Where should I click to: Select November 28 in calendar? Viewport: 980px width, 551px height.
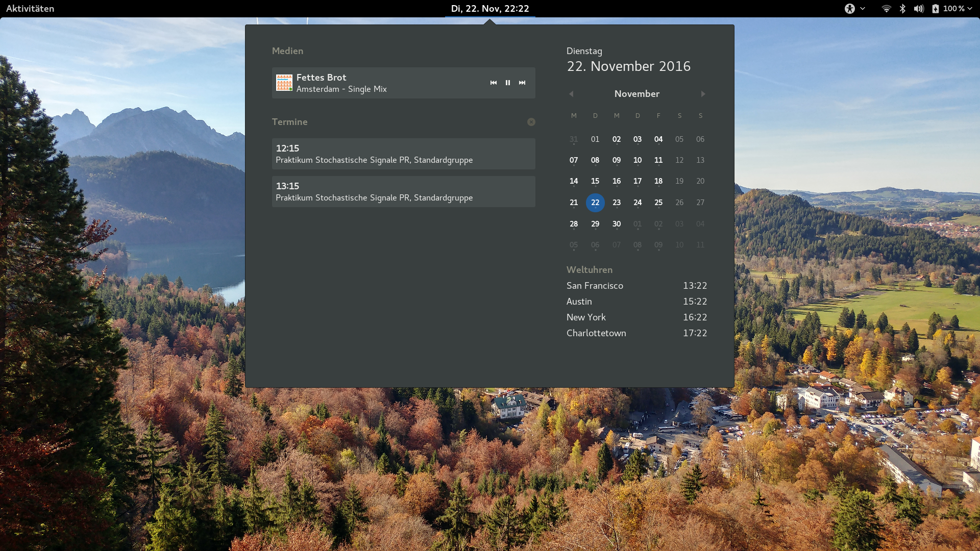[x=574, y=224]
